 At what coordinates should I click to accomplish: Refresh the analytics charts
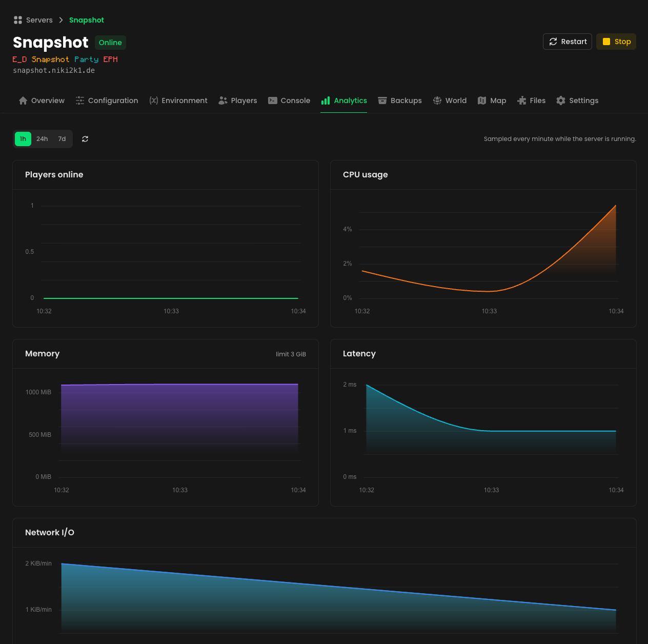[85, 139]
